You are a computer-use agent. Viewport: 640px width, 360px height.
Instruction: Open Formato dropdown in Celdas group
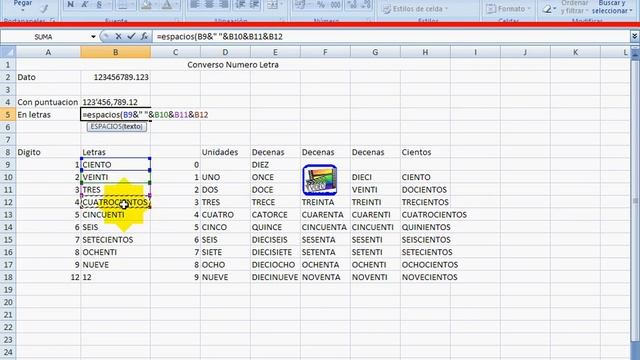pyautogui.click(x=508, y=8)
